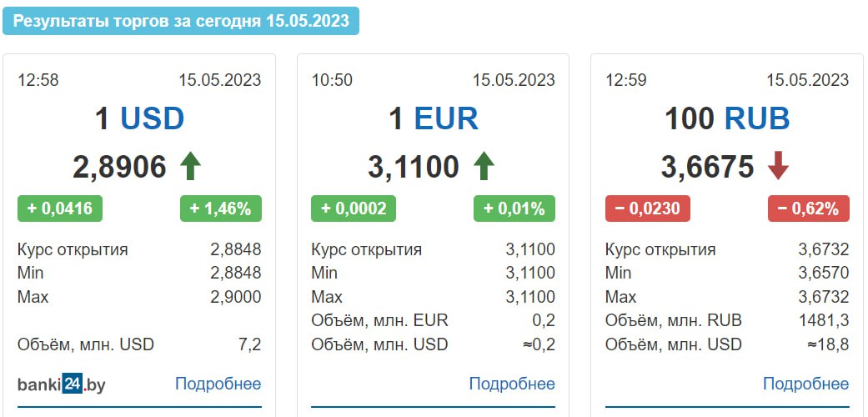
Task: Click the green up arrow next to USD rate
Action: pos(190,166)
